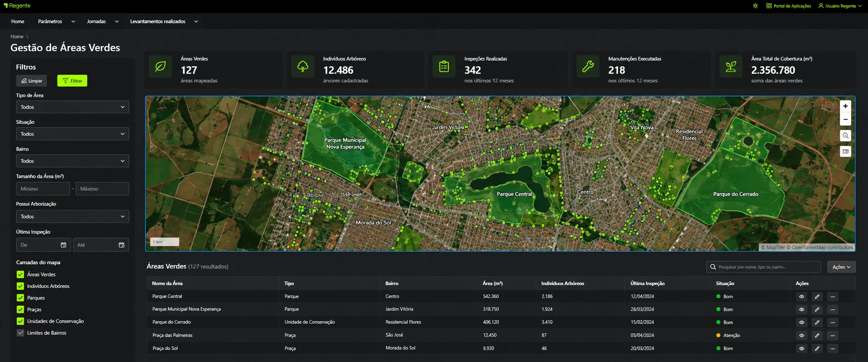Toggle the Limites de Bairros checkbox

20,333
